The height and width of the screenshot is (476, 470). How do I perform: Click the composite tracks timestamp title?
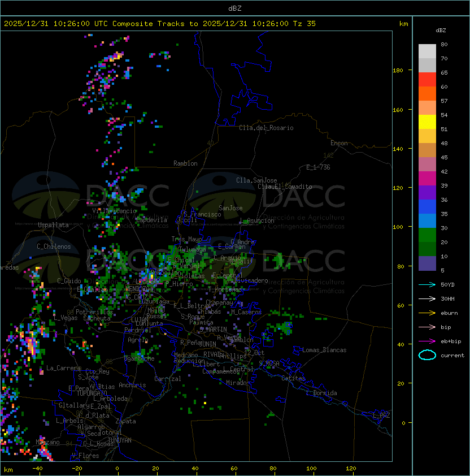click(160, 24)
